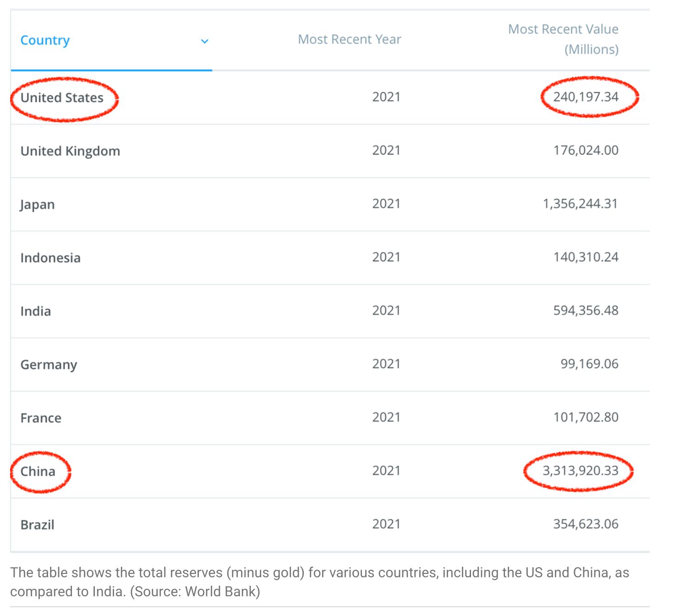674x616 pixels.
Task: Select the United Kingdom country name
Action: pyautogui.click(x=70, y=151)
